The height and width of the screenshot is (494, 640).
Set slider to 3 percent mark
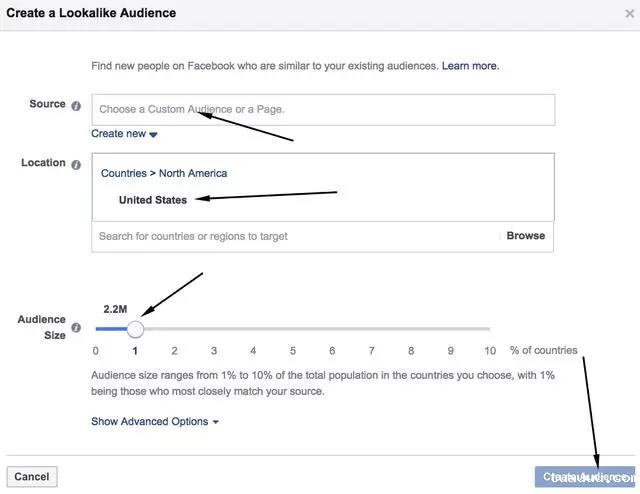[x=214, y=329]
